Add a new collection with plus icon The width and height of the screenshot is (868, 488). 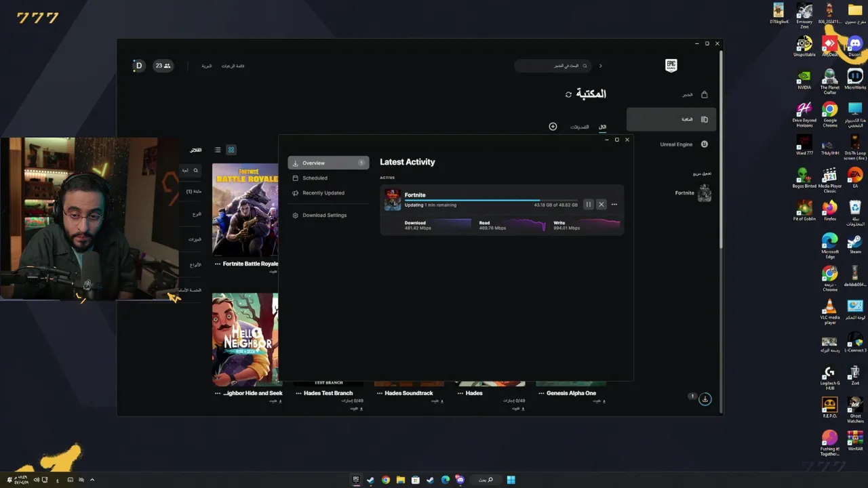click(553, 127)
